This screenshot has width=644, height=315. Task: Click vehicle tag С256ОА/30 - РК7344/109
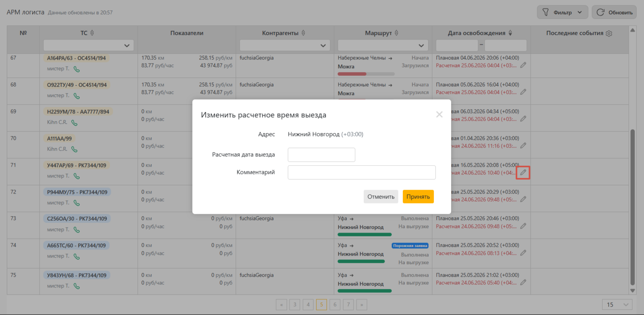point(77,218)
